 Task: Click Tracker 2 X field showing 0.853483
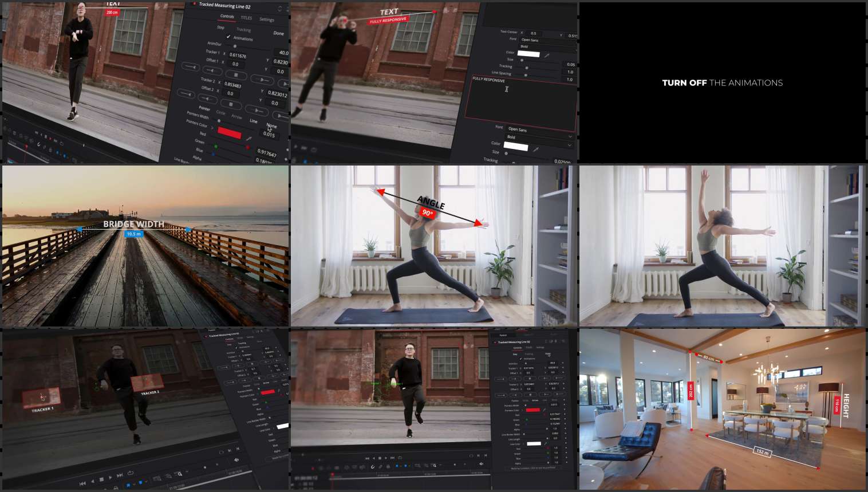(x=232, y=85)
